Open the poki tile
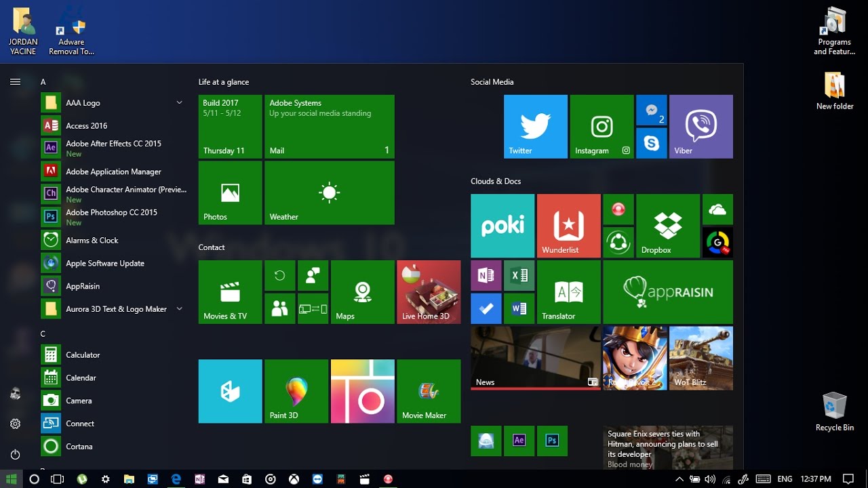 click(502, 226)
